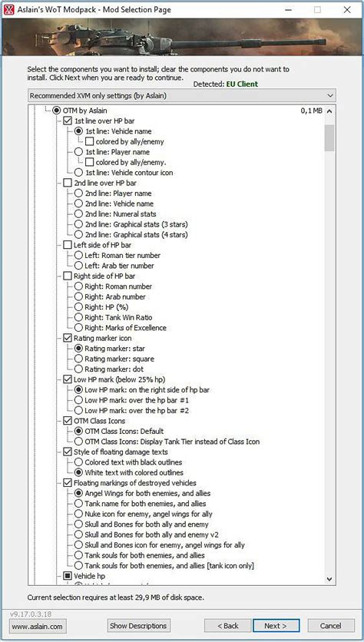This screenshot has height=642, width=364.
Task: Choose 2nd line: Numeral stats radio
Action: tap(78, 213)
